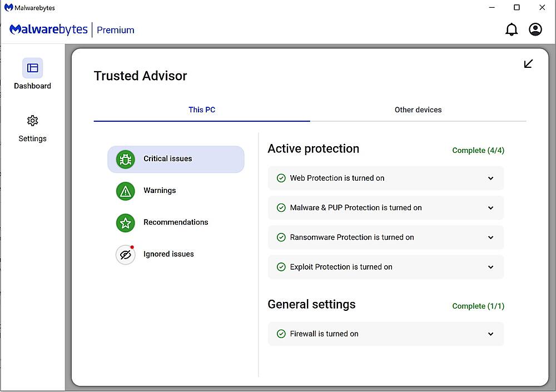Click the Malware & PUP Protection is turned on text
556x392 pixels.
coord(356,207)
